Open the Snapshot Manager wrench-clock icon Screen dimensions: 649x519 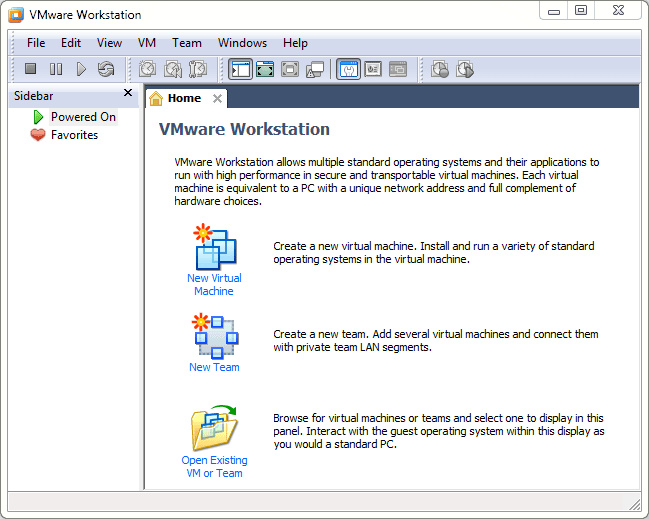click(198, 69)
